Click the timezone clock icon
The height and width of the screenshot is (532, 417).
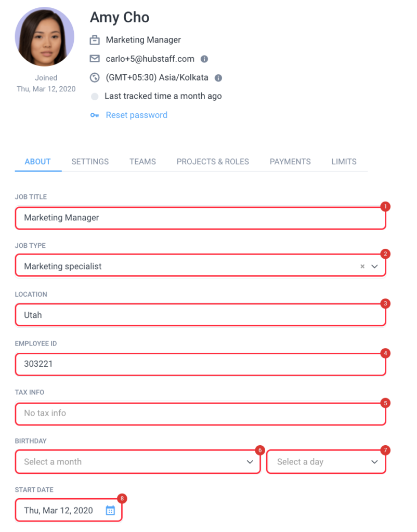pos(95,77)
